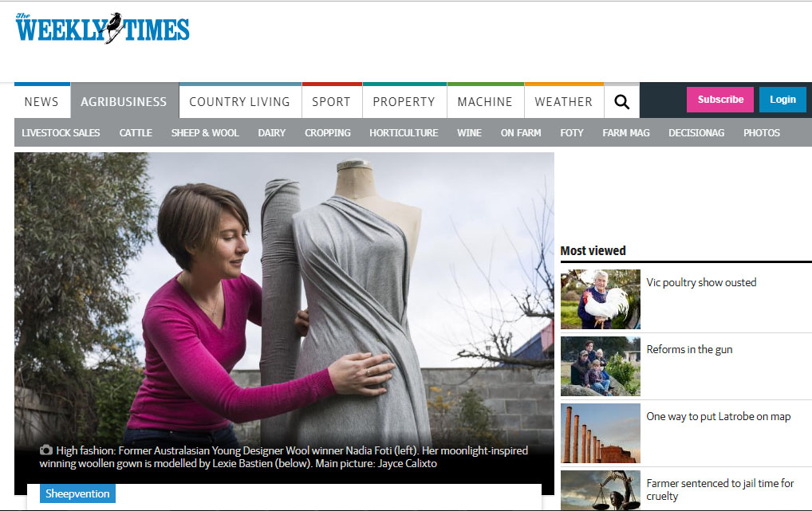Click the family group thumbnail
Viewport: 812px width, 511px height.
[x=600, y=366]
